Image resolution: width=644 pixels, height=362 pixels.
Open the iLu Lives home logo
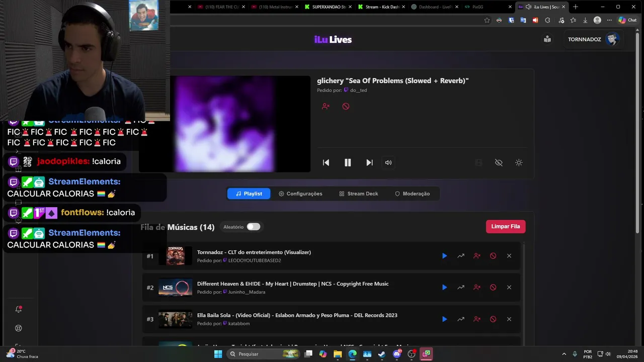click(333, 40)
